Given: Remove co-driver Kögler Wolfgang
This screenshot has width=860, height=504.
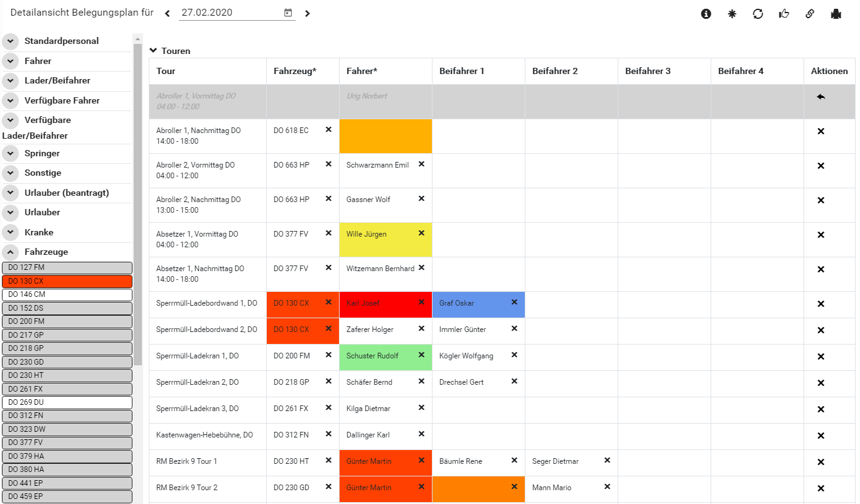Looking at the screenshot, I should click(514, 355).
